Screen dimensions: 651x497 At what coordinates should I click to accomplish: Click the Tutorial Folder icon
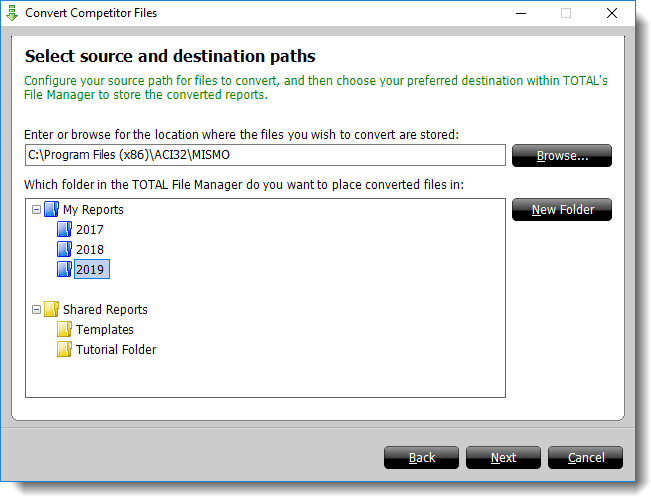65,350
